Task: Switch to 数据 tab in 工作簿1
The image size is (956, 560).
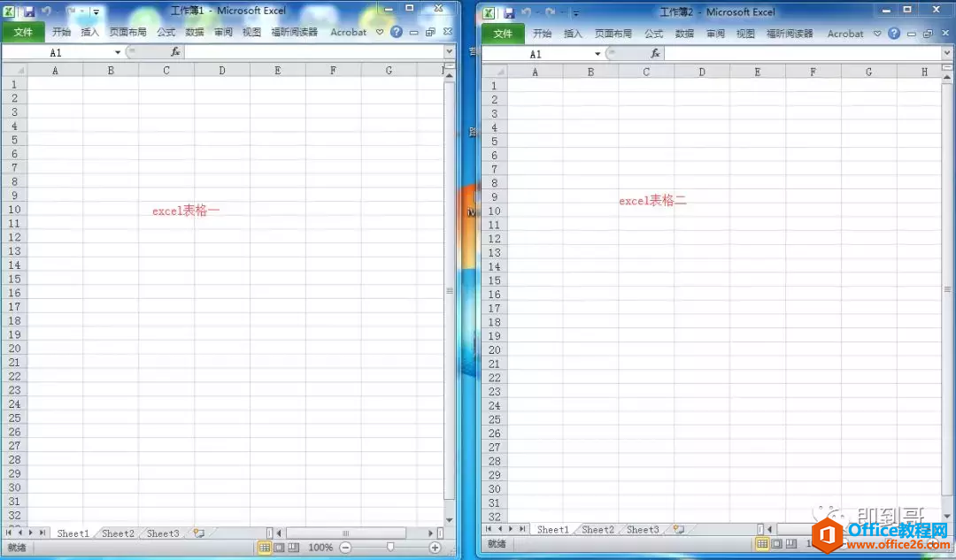Action: click(195, 32)
